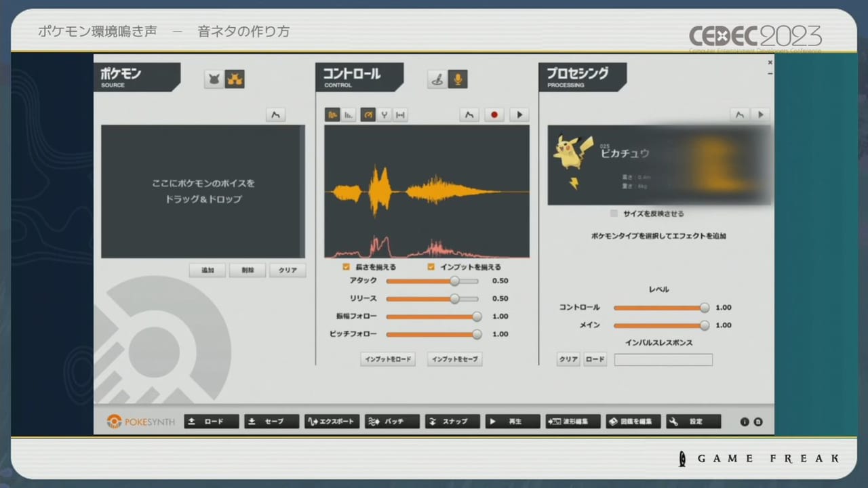Viewport: 868px width, 488px height.
Task: Close the PokeSynth window
Action: click(770, 62)
